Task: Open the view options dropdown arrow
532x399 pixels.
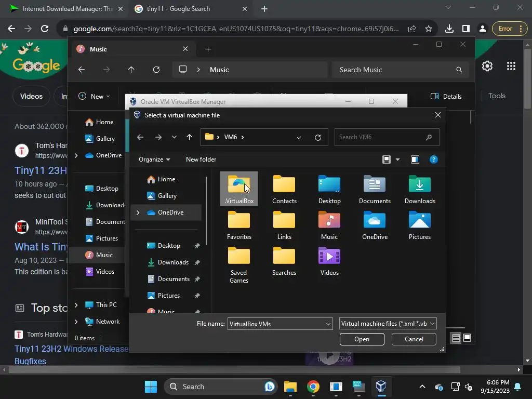Action: (x=397, y=159)
